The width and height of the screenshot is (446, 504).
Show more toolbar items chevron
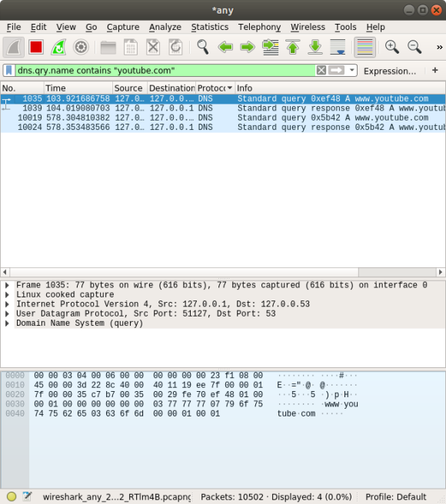tap(439, 48)
